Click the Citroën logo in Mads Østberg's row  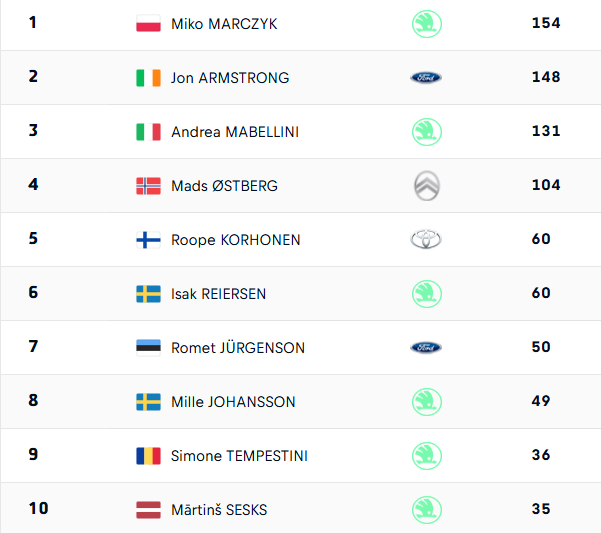tap(426, 186)
